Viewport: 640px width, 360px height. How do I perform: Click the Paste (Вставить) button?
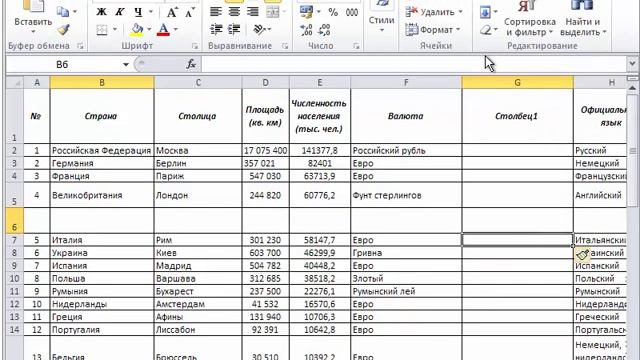point(33,16)
